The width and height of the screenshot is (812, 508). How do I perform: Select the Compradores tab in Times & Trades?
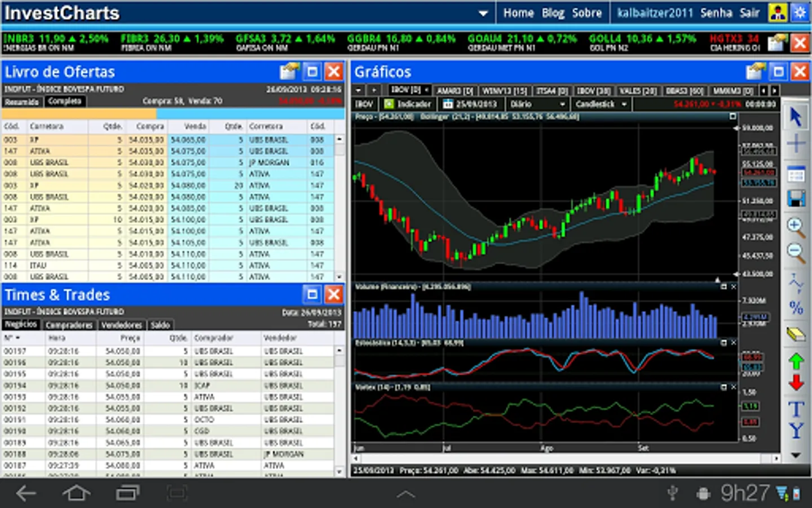(69, 325)
